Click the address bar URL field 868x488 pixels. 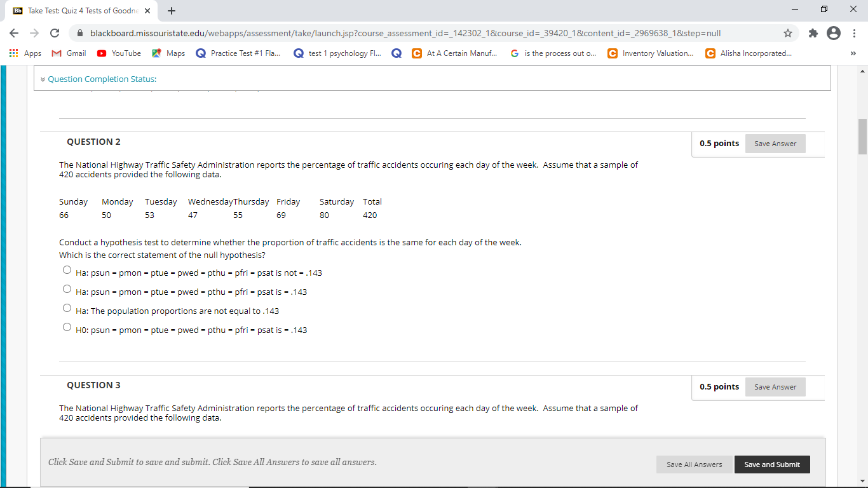[405, 33]
